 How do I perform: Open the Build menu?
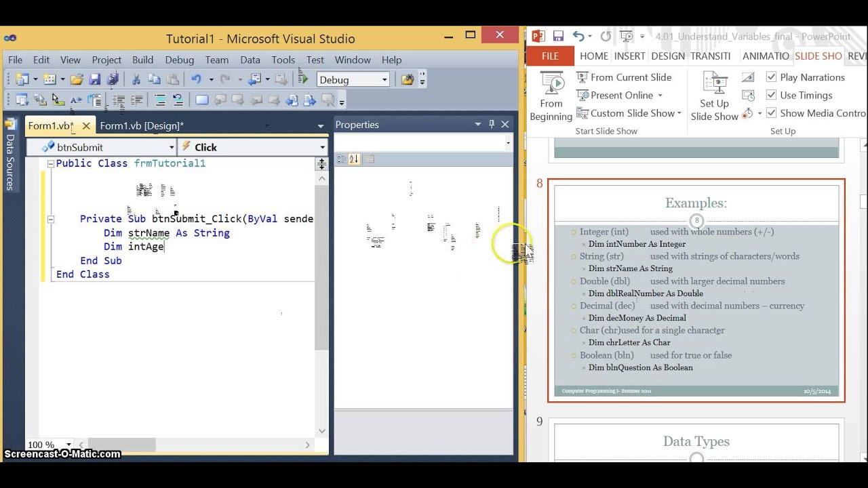point(142,60)
